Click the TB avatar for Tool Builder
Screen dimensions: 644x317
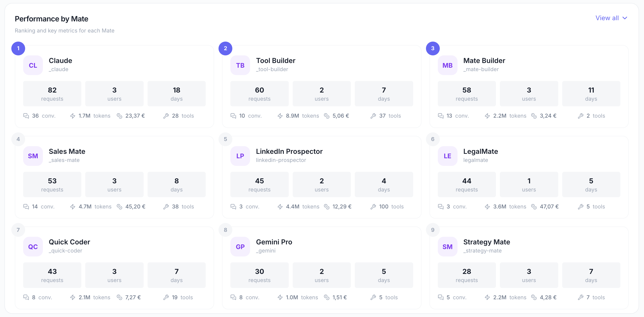(x=240, y=65)
